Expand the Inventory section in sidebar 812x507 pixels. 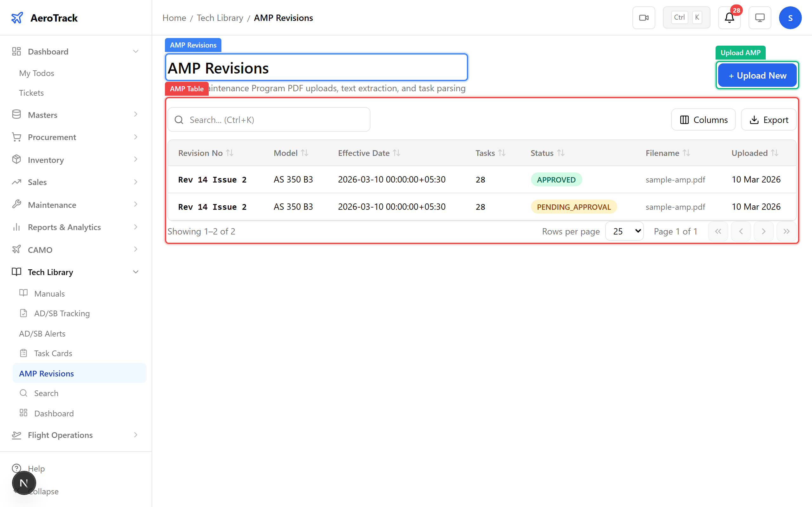tap(135, 160)
